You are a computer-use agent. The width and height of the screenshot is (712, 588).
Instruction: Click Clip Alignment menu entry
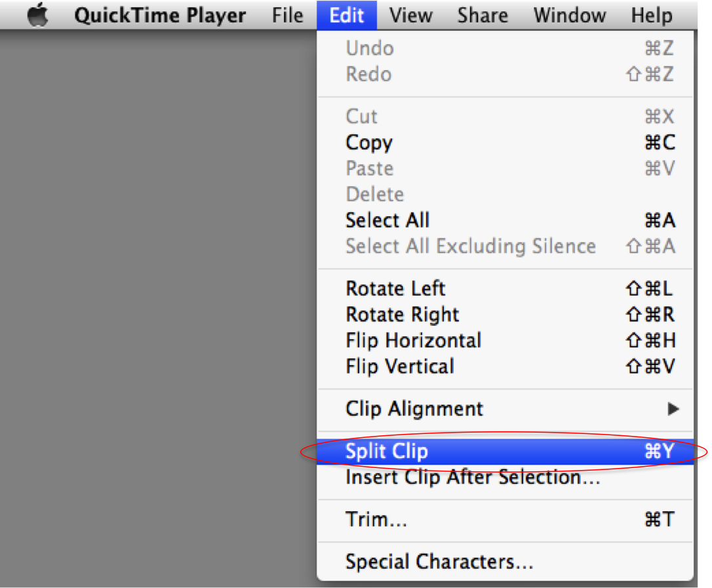click(x=505, y=409)
